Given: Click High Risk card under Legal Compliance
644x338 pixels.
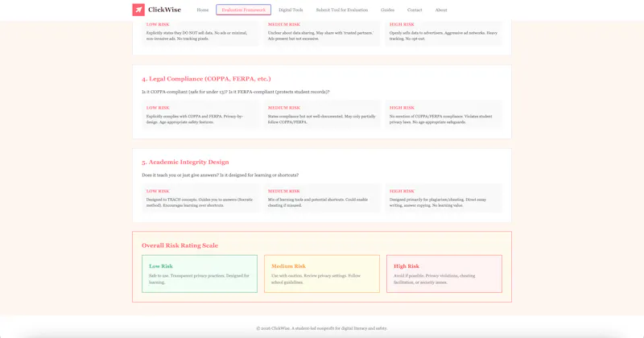Looking at the screenshot, I should point(444,115).
